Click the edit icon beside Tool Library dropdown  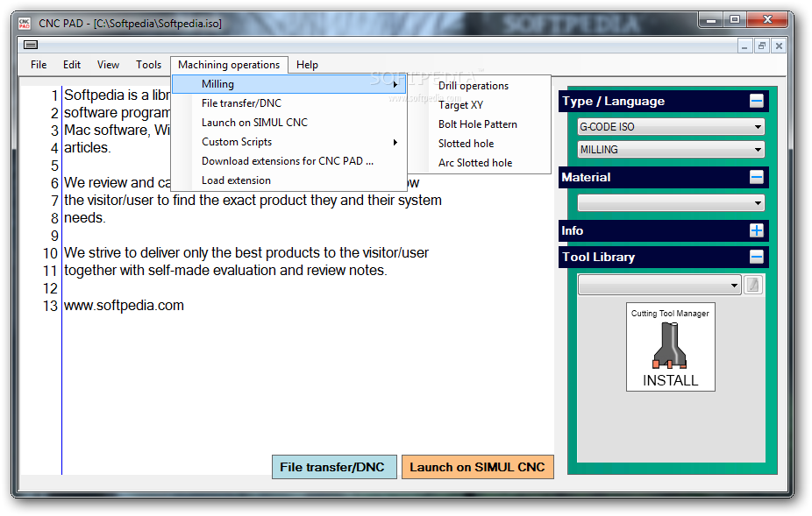[x=753, y=286]
